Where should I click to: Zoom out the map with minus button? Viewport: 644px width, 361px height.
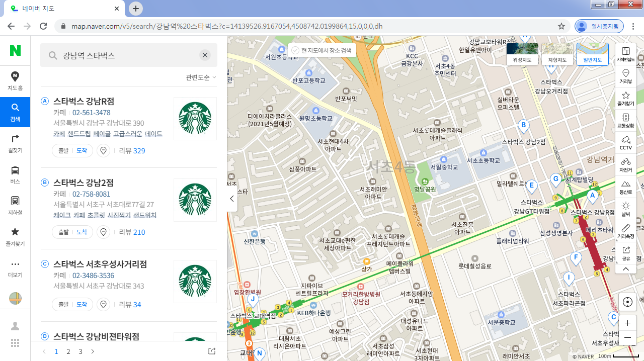coord(627,337)
